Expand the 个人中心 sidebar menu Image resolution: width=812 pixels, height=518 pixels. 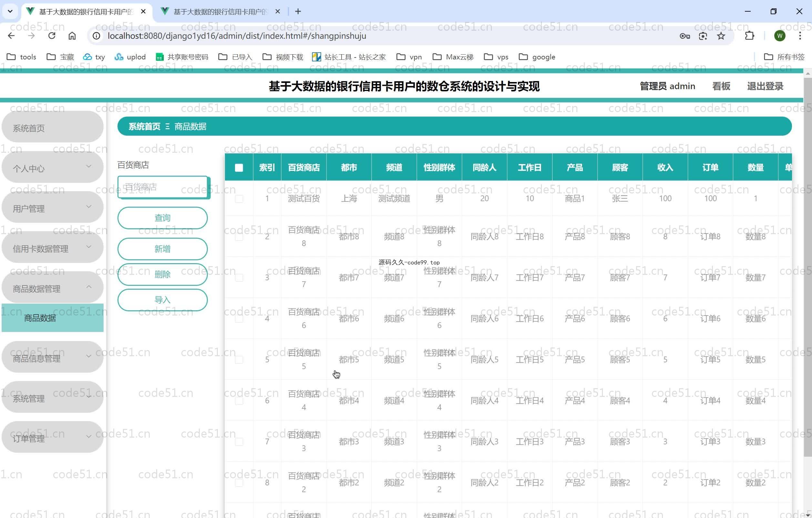click(x=53, y=168)
